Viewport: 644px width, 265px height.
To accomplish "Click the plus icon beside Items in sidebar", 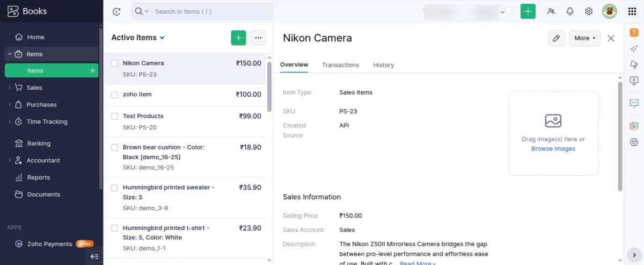I will pyautogui.click(x=92, y=70).
